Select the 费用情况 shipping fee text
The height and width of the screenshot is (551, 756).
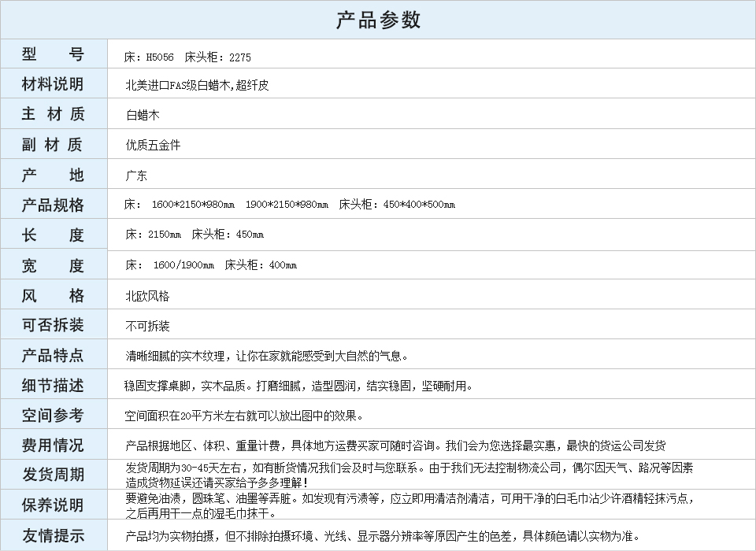(394, 446)
